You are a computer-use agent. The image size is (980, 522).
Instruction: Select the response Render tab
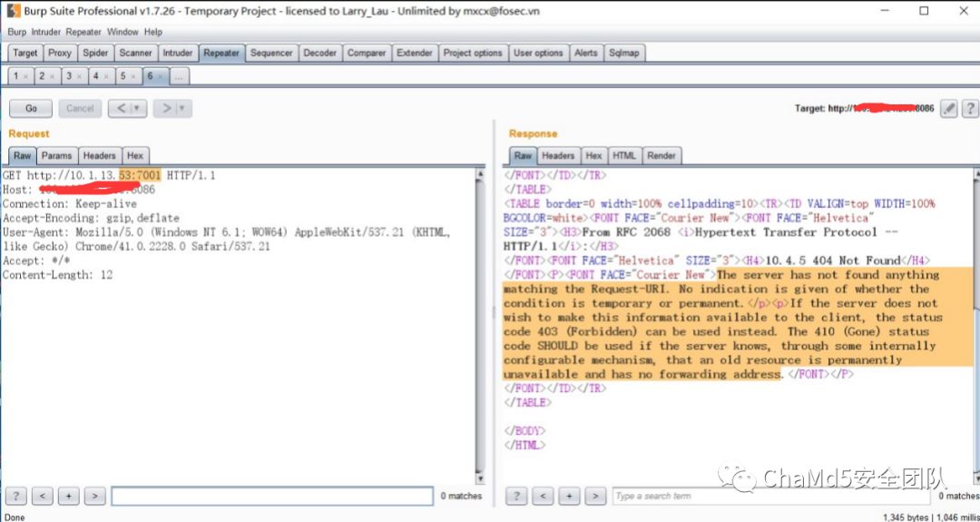661,155
